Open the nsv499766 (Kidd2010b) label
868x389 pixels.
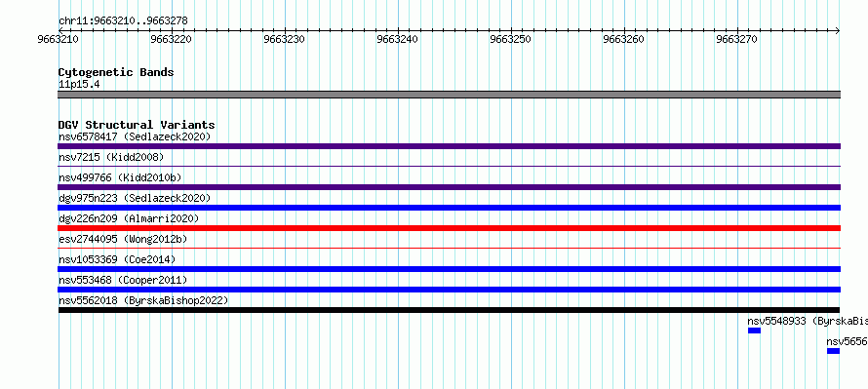120,177
